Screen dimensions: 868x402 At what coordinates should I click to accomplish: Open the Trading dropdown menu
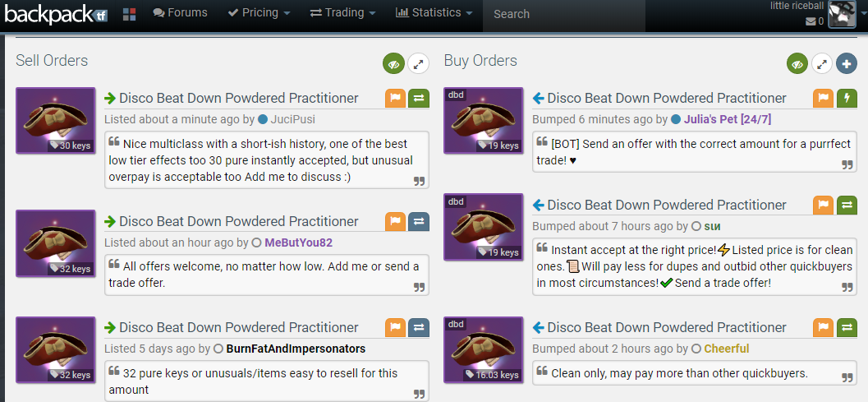pyautogui.click(x=343, y=13)
